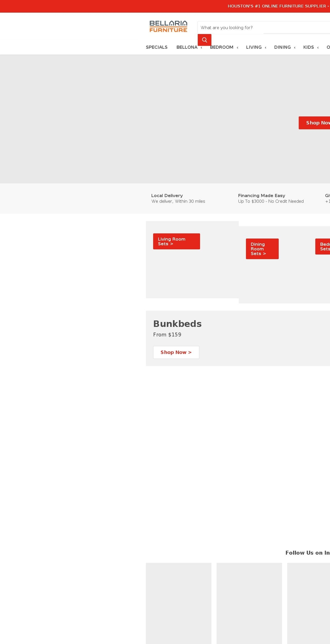Image resolution: width=330 pixels, height=644 pixels.
Task: Click the 'Local Delivery' heading
Action: (x=167, y=196)
